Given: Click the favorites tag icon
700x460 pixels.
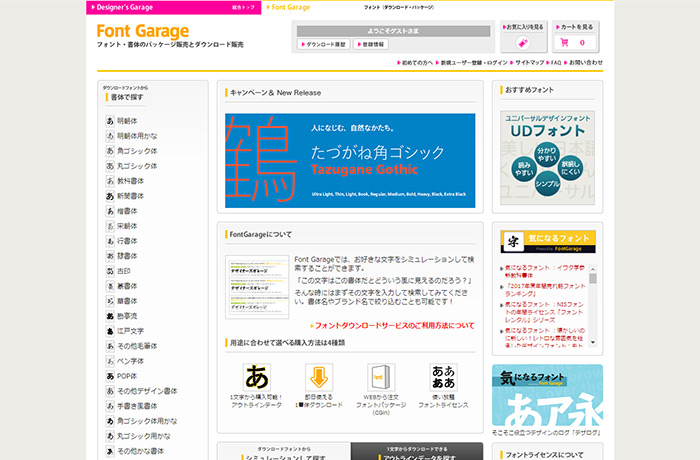Looking at the screenshot, I should coord(523,43).
